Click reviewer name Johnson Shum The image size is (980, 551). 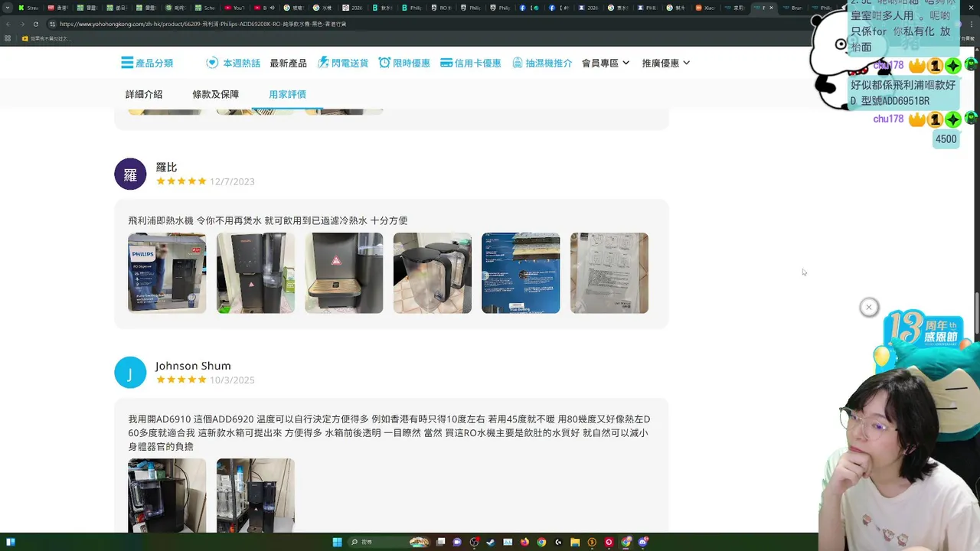tap(193, 366)
